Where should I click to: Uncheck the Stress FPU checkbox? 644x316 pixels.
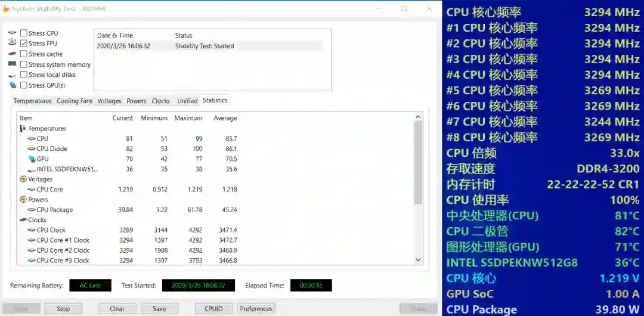(x=24, y=44)
